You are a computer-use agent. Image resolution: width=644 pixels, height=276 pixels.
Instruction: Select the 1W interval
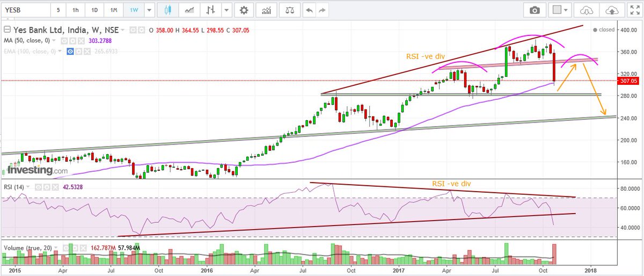tap(133, 10)
